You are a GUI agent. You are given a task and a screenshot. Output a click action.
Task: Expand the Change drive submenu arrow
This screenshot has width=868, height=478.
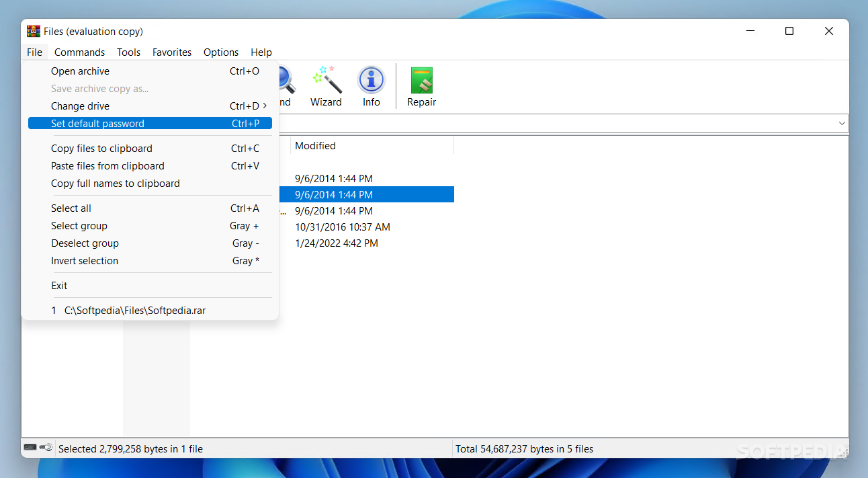265,106
